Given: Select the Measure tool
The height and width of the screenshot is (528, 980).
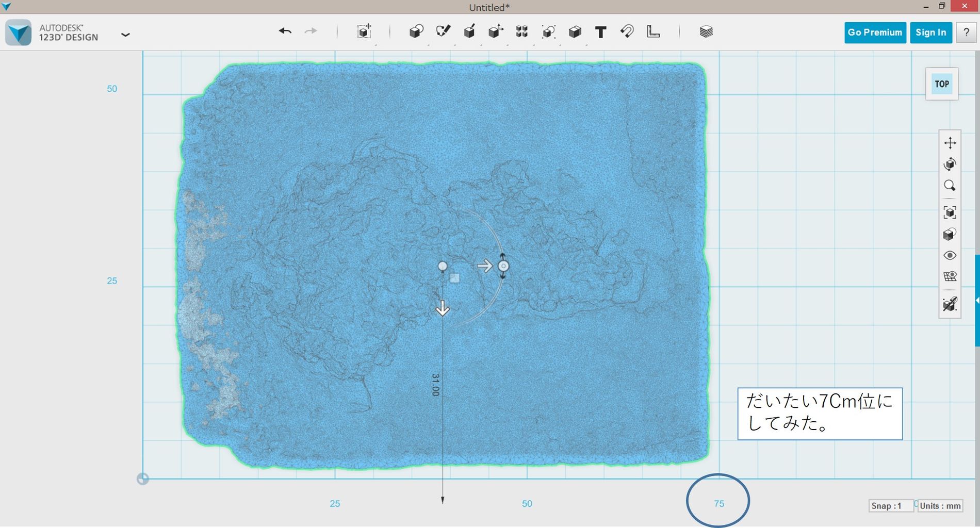Looking at the screenshot, I should pyautogui.click(x=654, y=32).
